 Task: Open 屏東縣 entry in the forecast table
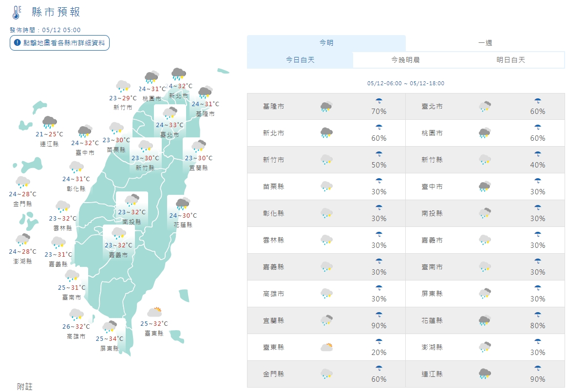485,294
